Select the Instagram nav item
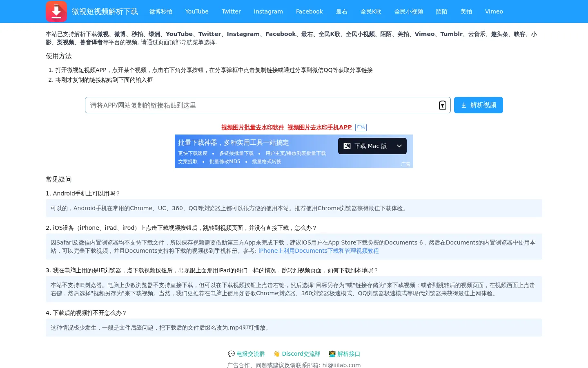Image resolution: width=588 pixels, height=368 pixels. [x=268, y=11]
